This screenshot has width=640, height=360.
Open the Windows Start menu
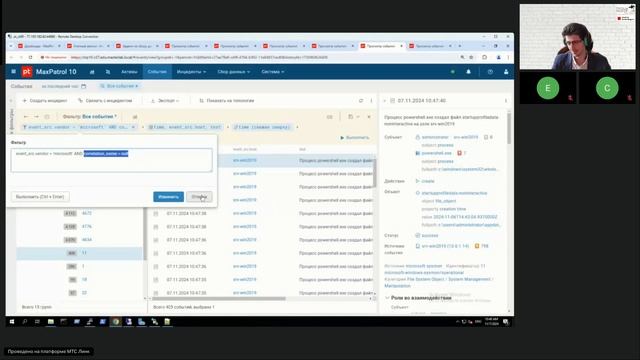pos(12,322)
